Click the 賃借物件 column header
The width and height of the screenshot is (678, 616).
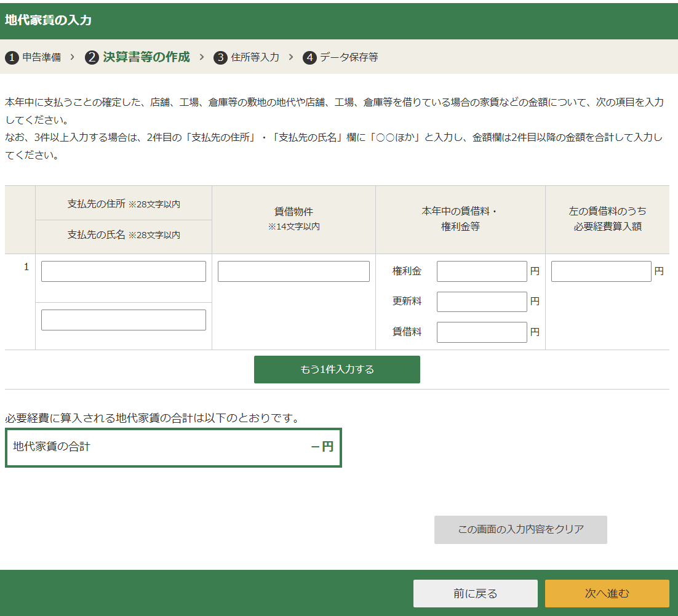click(x=293, y=218)
